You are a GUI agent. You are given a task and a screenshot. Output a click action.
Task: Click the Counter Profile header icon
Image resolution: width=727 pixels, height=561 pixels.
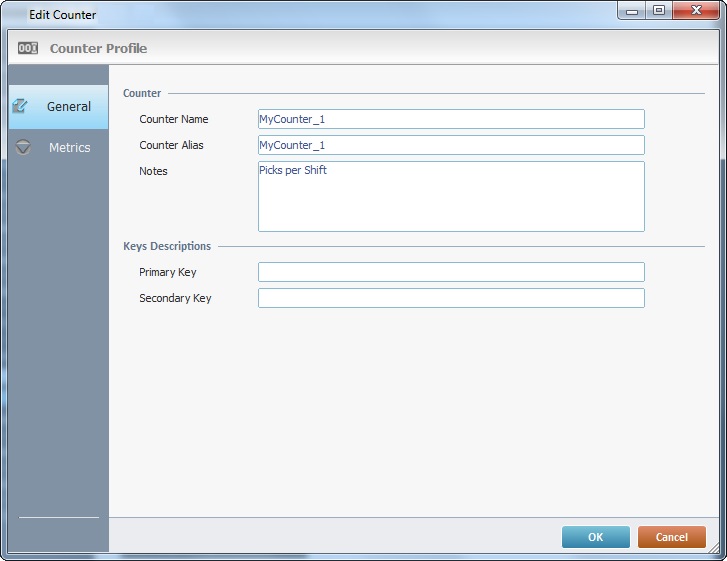(x=28, y=48)
